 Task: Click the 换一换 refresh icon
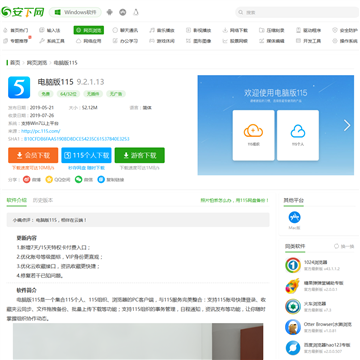click(337, 246)
